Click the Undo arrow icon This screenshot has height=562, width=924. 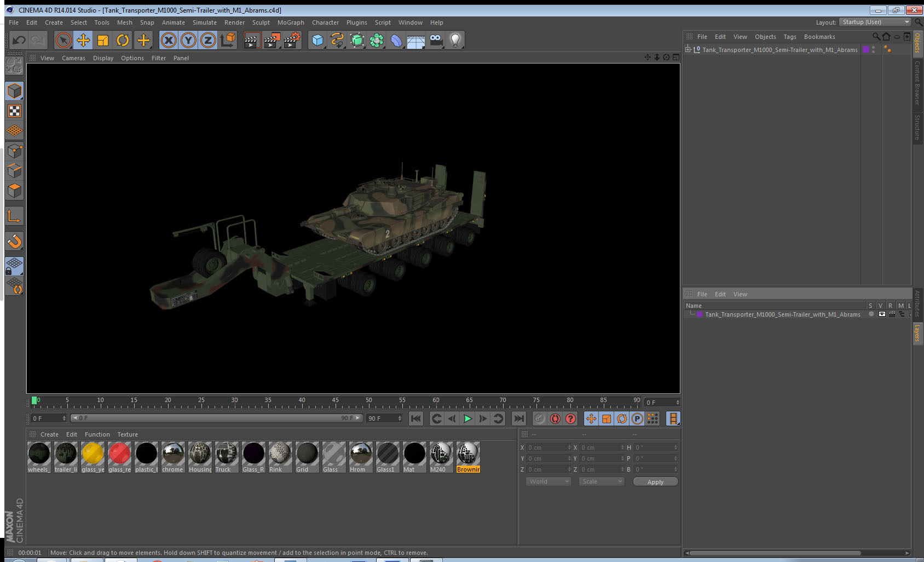(19, 40)
